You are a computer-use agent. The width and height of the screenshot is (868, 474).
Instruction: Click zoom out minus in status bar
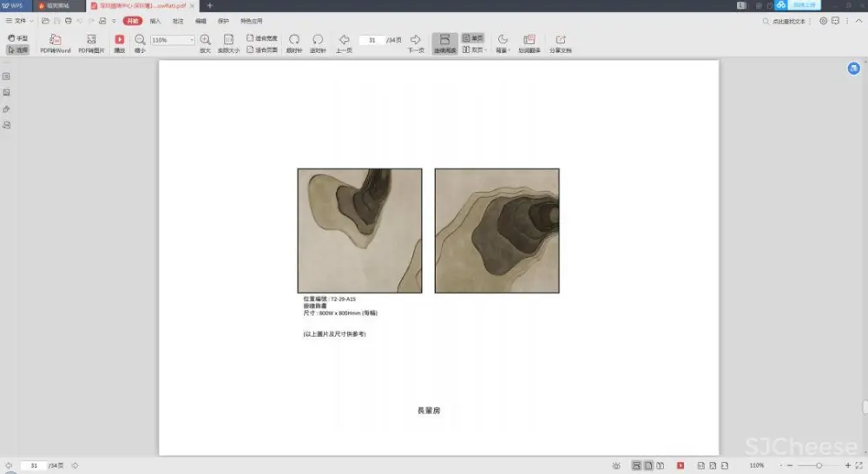tap(790, 465)
